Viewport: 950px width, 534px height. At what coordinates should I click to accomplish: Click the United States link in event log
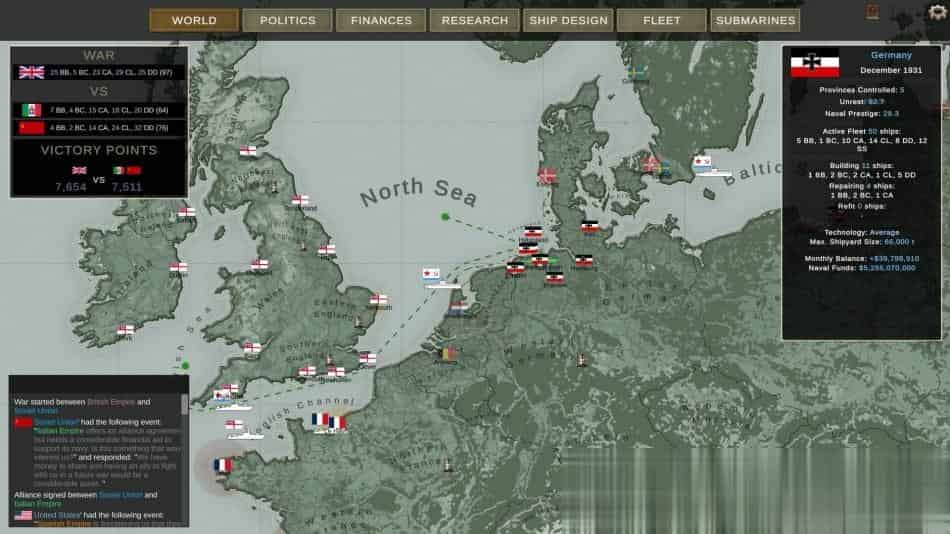[x=57, y=515]
